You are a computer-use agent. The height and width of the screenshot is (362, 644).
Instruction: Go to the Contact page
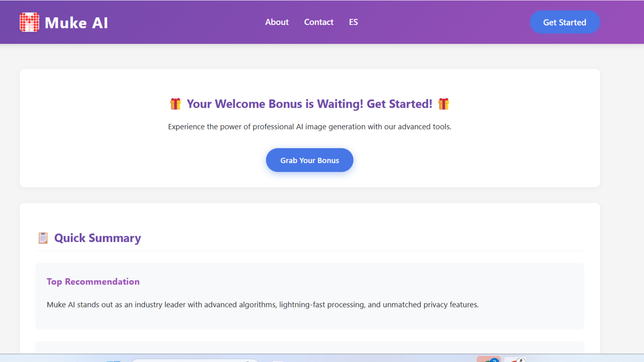pos(318,22)
